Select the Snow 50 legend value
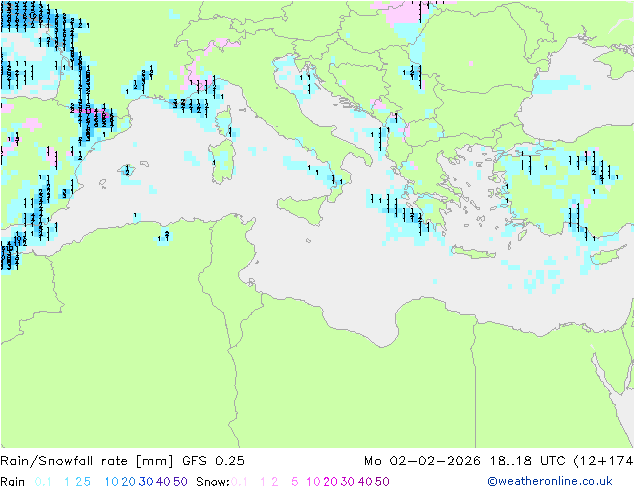Viewport: 634px width, 490px height. click(383, 482)
